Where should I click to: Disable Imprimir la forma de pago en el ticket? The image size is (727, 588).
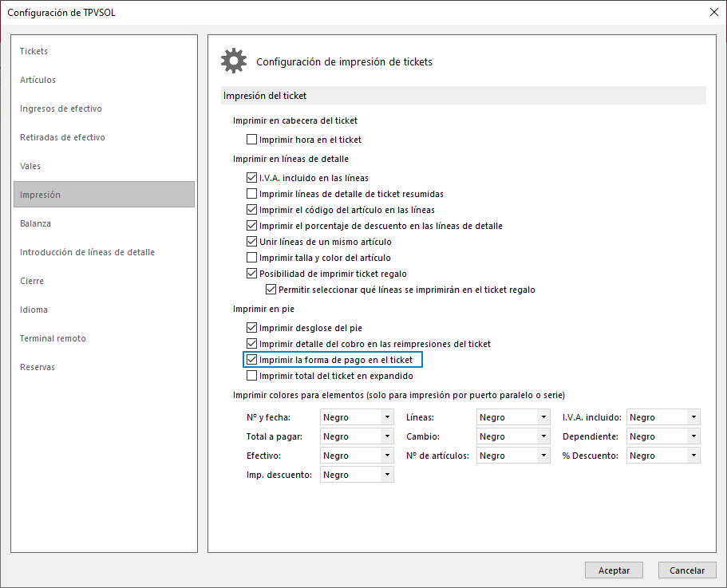tap(251, 360)
